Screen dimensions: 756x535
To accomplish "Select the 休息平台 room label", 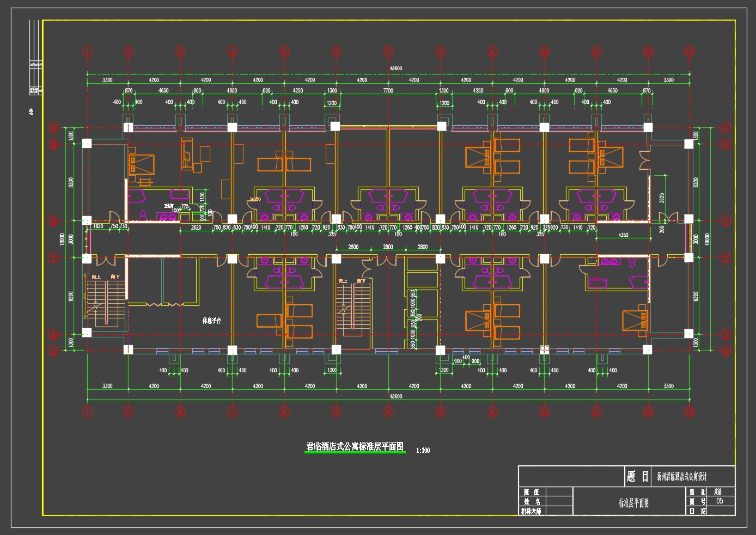I will pyautogui.click(x=212, y=321).
